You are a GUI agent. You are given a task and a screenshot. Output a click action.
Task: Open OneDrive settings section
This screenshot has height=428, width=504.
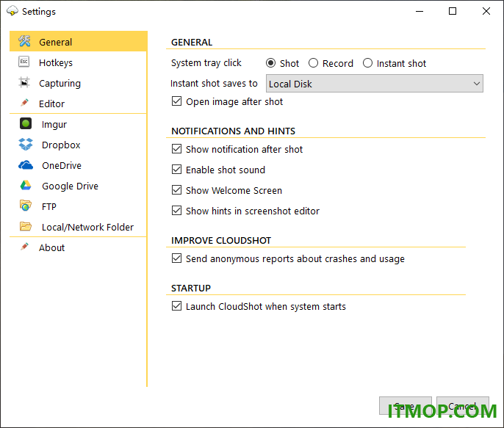(79, 165)
